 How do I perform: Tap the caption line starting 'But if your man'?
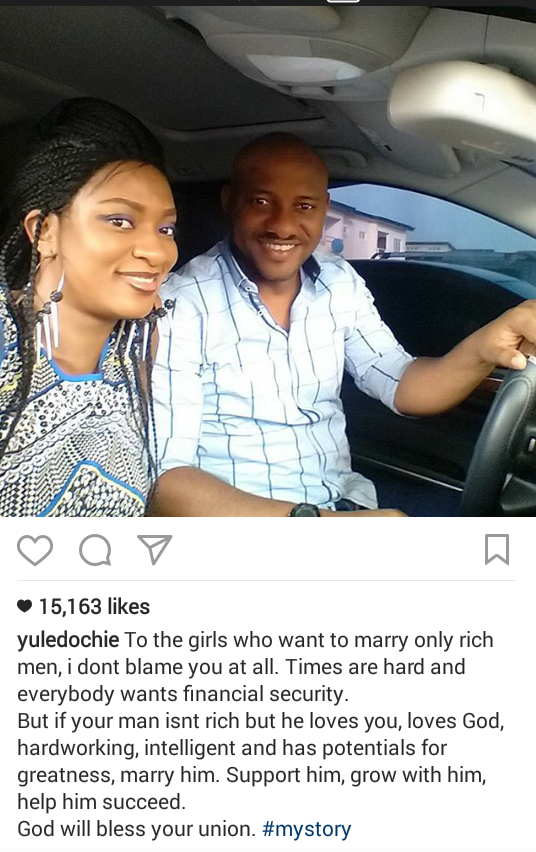click(x=261, y=721)
